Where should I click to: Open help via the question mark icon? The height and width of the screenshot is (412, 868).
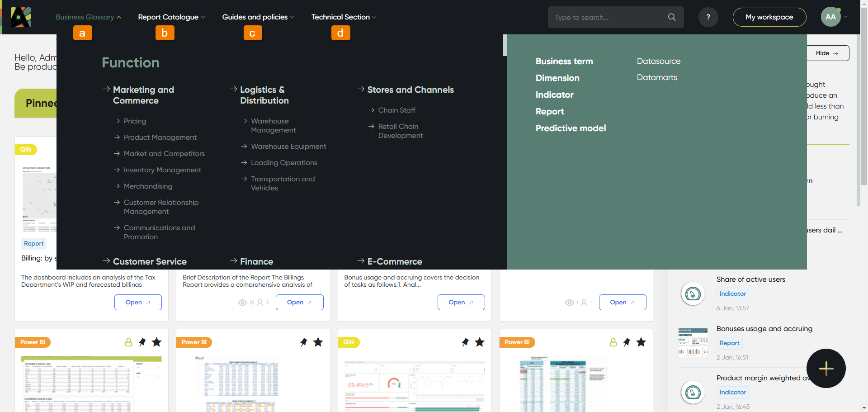[708, 17]
